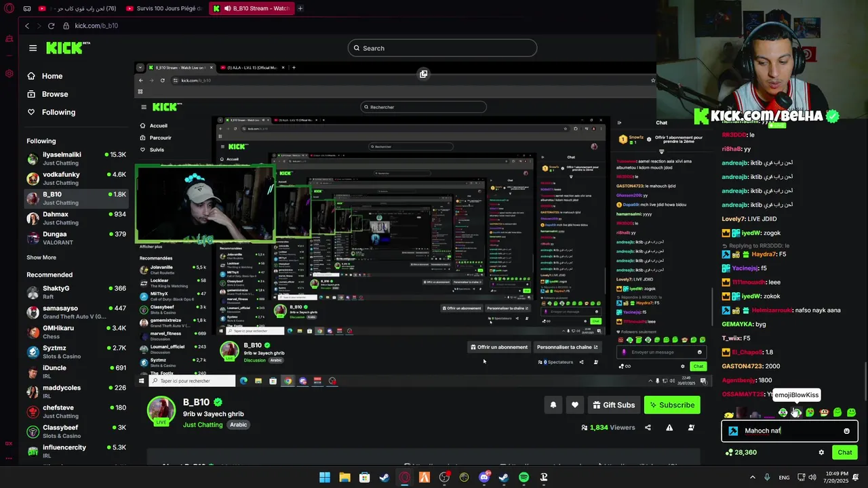The height and width of the screenshot is (488, 868).
Task: Toggle the video pop-out icon
Action: (x=423, y=74)
